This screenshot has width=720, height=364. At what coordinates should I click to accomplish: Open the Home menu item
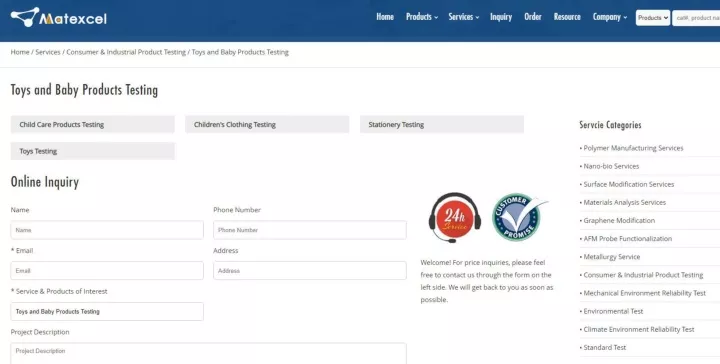pyautogui.click(x=385, y=17)
